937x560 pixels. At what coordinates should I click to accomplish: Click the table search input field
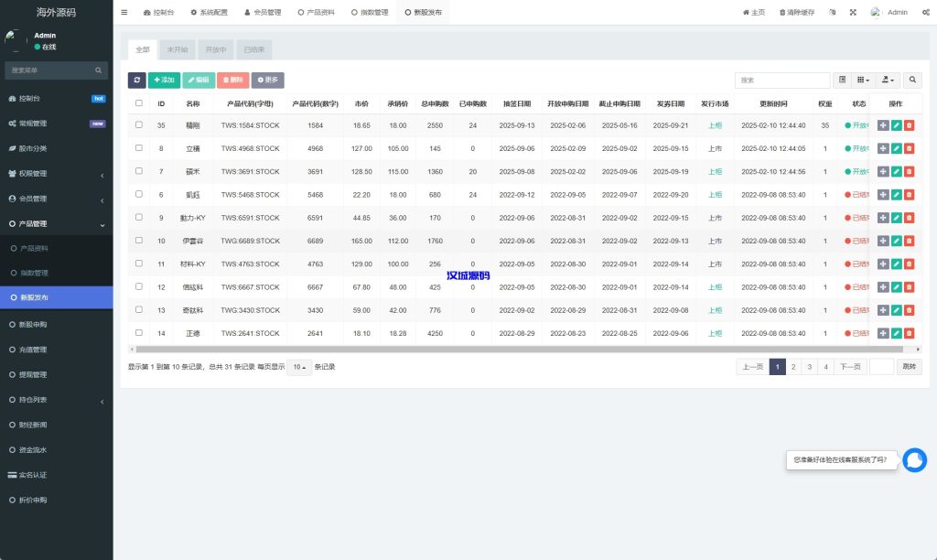click(x=770, y=81)
